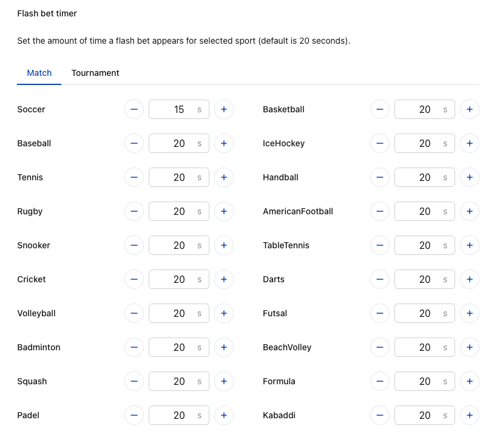Click the Darts timer input box
This screenshot has height=448, width=494.
coord(425,279)
